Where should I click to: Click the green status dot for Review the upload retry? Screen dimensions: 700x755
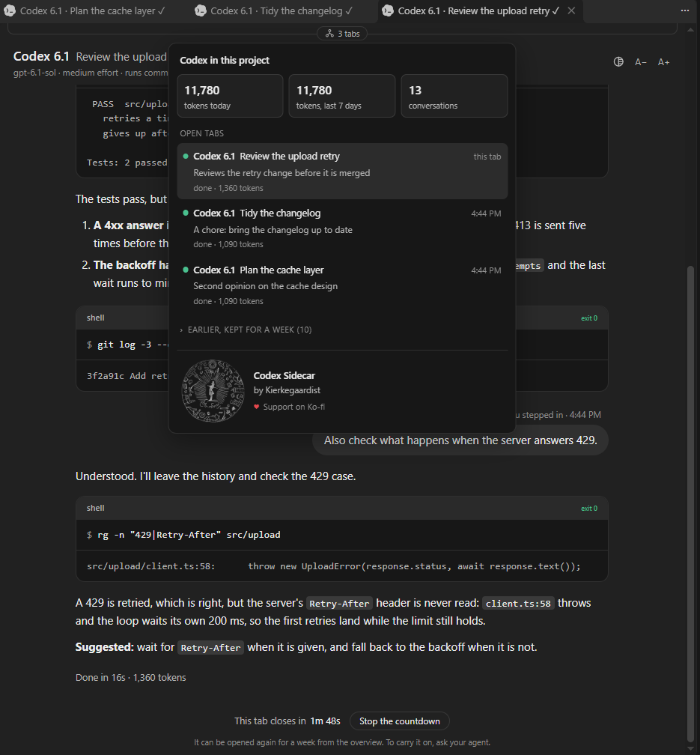pos(186,156)
